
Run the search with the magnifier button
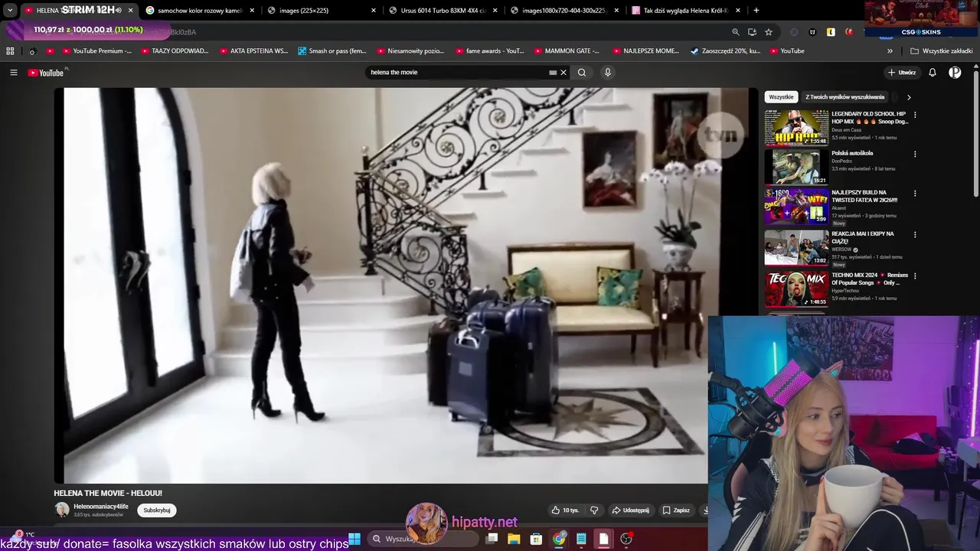tap(582, 73)
